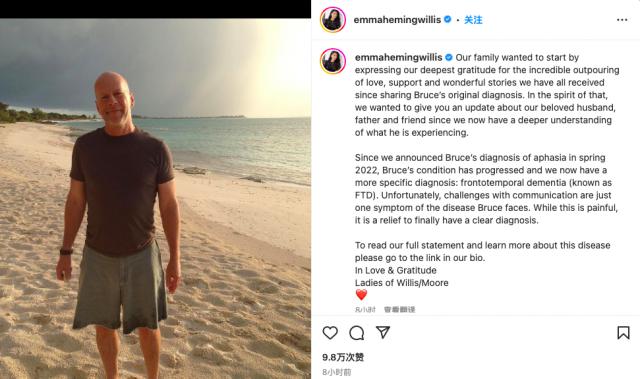The image size is (640, 379).
Task: Open the three-dot more options menu
Action: coord(622,20)
